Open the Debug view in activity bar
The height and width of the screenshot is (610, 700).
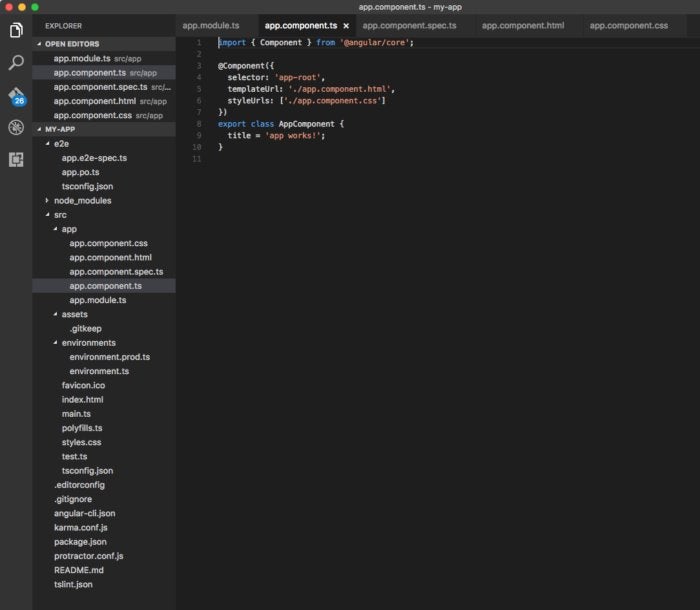(x=16, y=128)
